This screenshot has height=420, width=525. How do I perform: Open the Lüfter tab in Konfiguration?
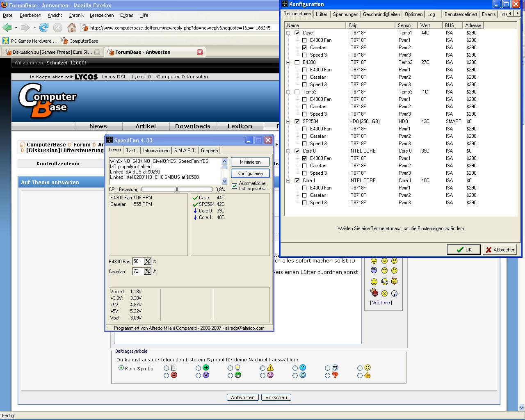click(x=322, y=14)
